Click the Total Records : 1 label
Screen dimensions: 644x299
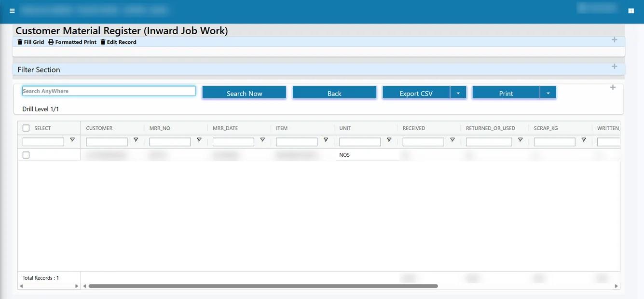coord(41,278)
